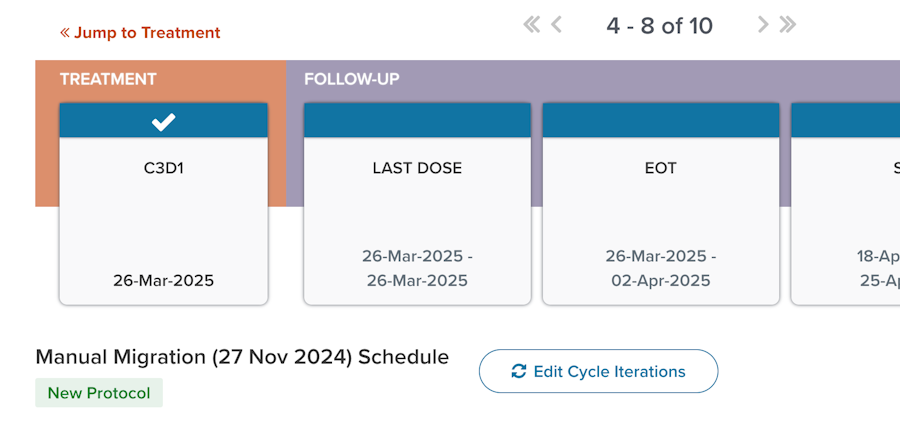This screenshot has width=900, height=423.
Task: Jump to first page of visits
Action: (532, 25)
